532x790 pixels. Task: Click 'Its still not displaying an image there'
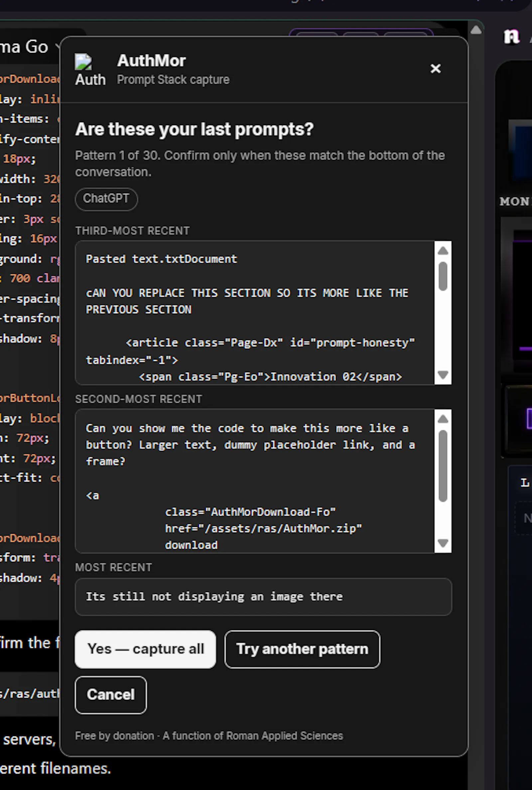click(214, 596)
